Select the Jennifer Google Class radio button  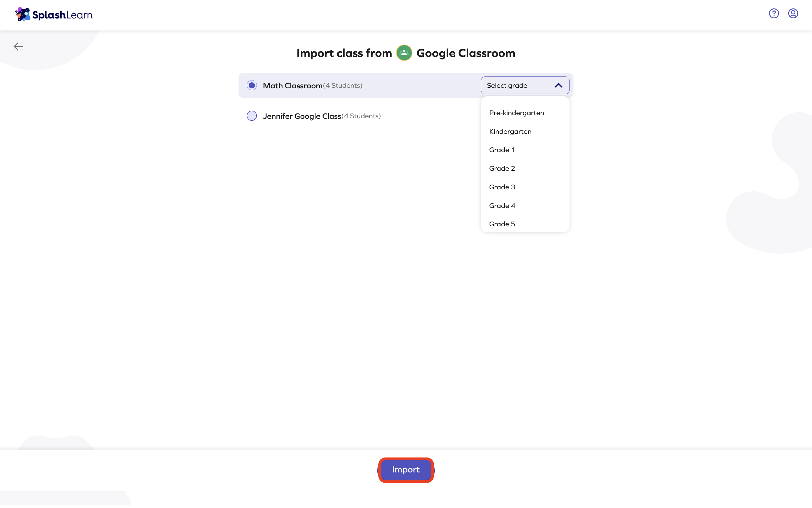[252, 116]
